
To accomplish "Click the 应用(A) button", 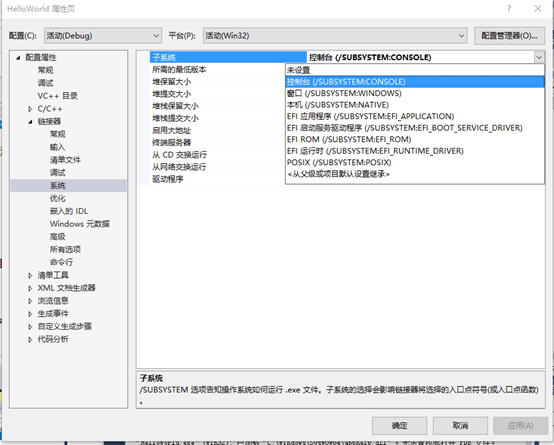I will pyautogui.click(x=520, y=426).
